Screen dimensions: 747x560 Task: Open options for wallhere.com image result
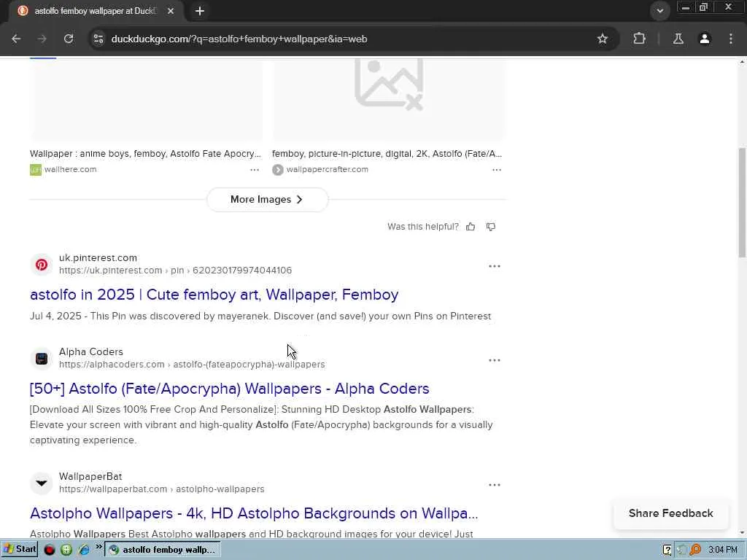click(255, 170)
